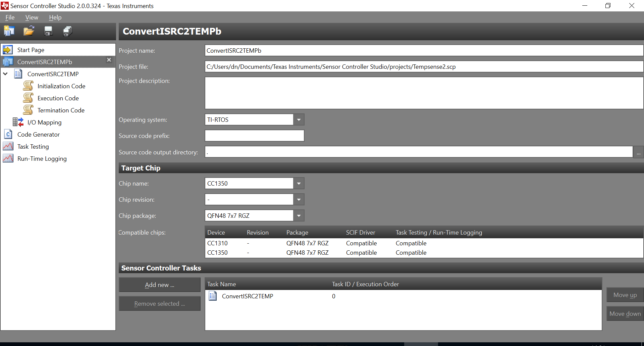Click the Add new task button
The image size is (644, 346).
pyautogui.click(x=160, y=285)
